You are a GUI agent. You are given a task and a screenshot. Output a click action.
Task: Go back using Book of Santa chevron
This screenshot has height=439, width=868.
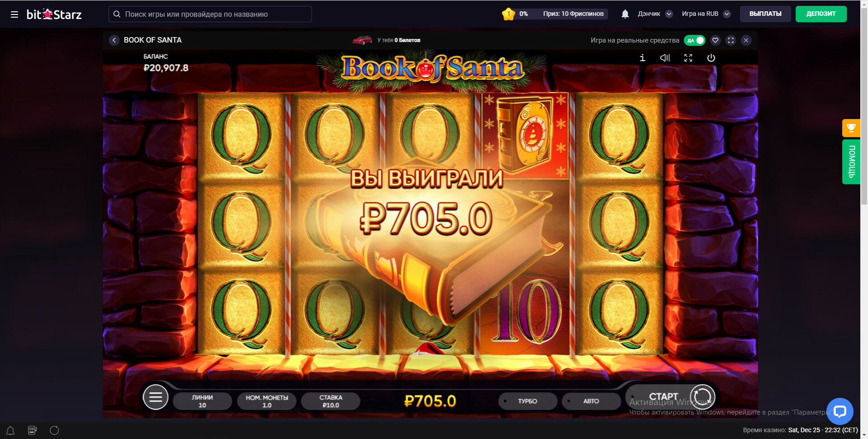[114, 40]
